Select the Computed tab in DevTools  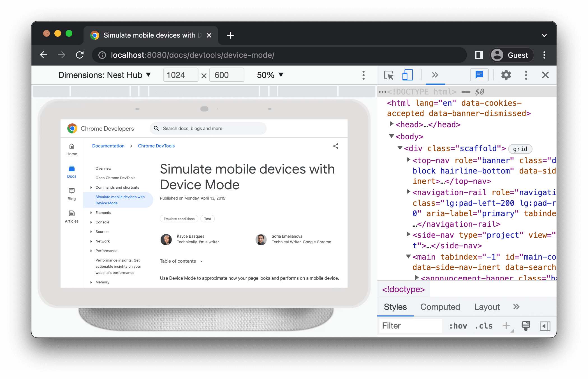[x=440, y=307]
